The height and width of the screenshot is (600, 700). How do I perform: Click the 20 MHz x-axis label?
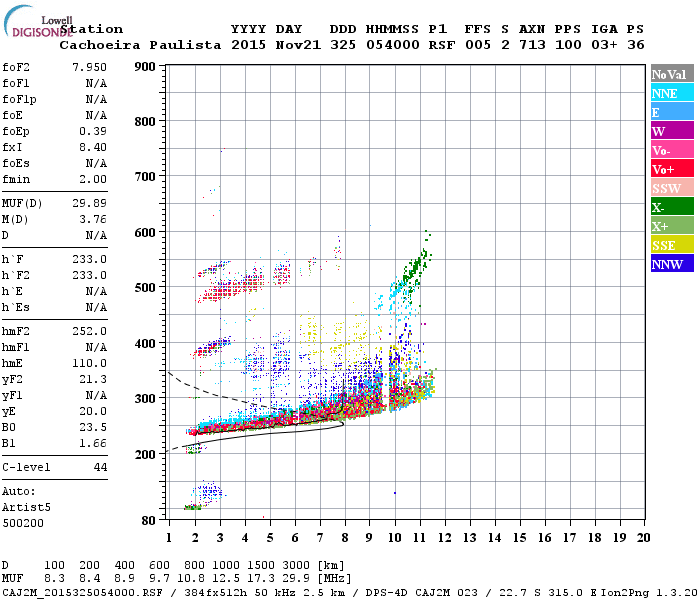[643, 538]
